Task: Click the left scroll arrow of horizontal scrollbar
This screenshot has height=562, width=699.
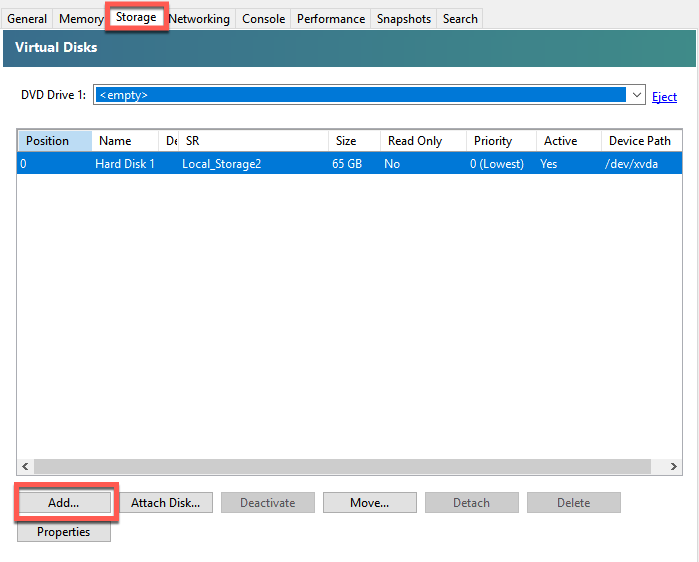Action: [25, 466]
